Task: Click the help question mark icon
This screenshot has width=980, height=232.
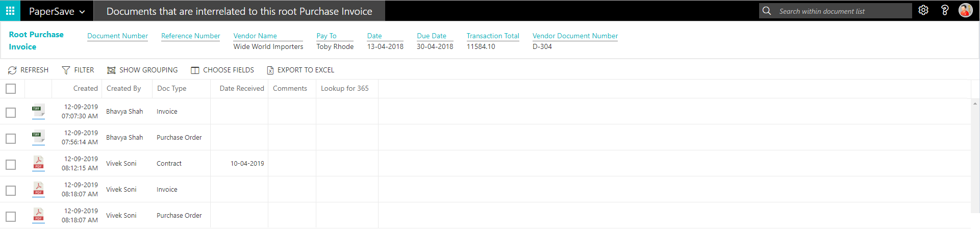Action: tap(944, 10)
